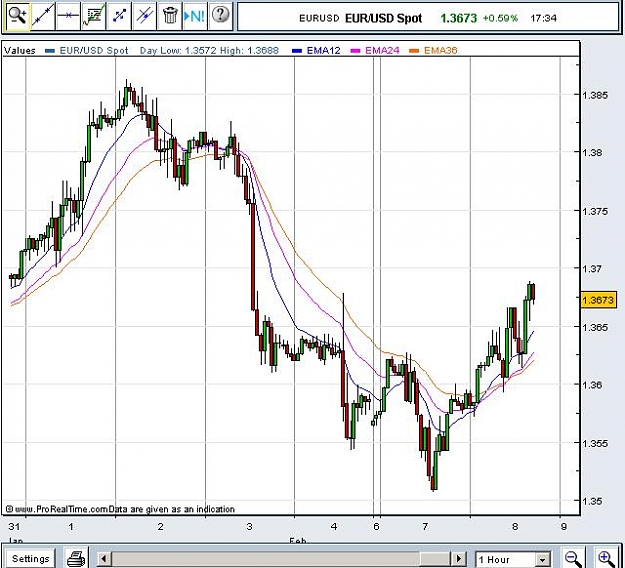Viewport: 625px width, 568px height.
Task: Select the segment line tool
Action: click(119, 16)
